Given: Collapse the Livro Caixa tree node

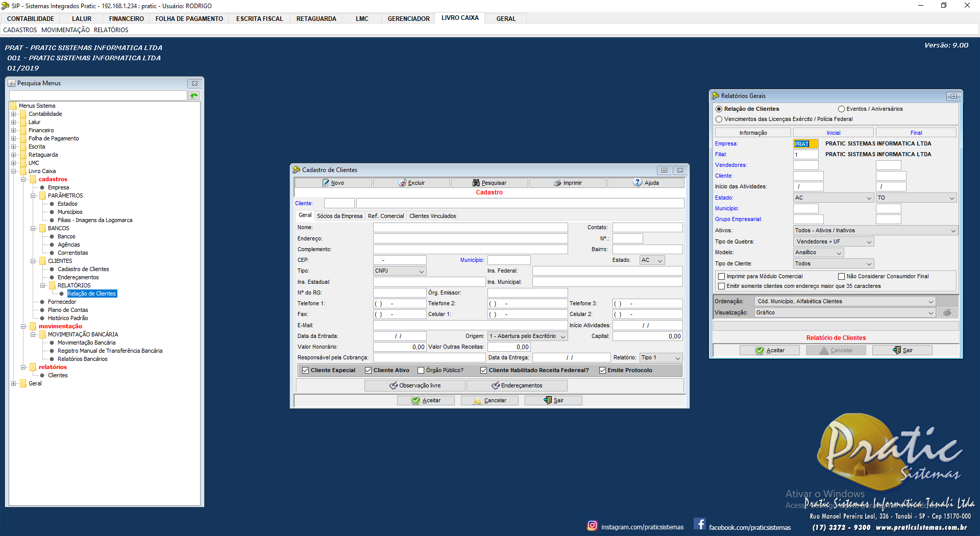Looking at the screenshot, I should tap(14, 171).
